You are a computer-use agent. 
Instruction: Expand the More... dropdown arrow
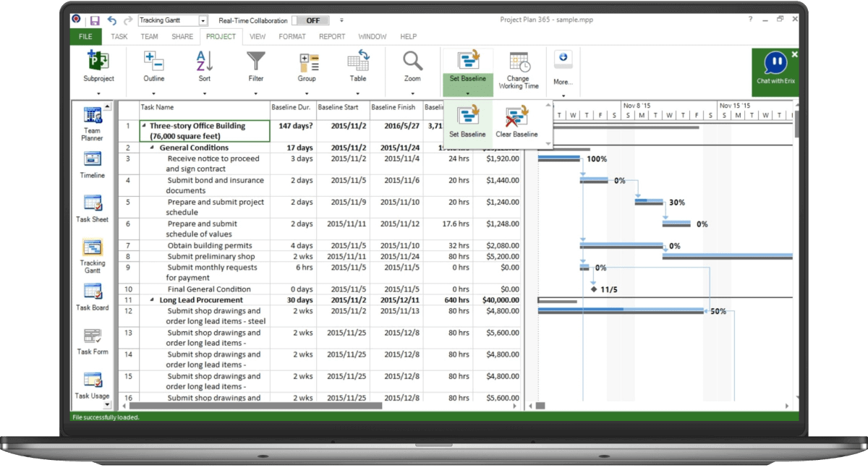(x=563, y=95)
